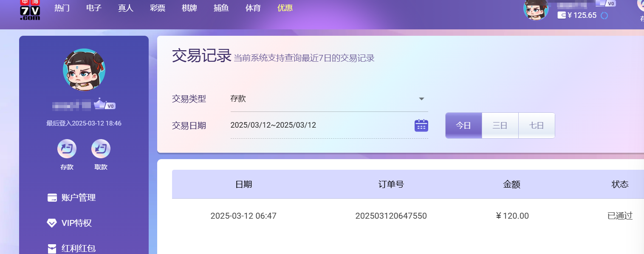Refresh the wallet balance with the spinner icon

(x=604, y=16)
